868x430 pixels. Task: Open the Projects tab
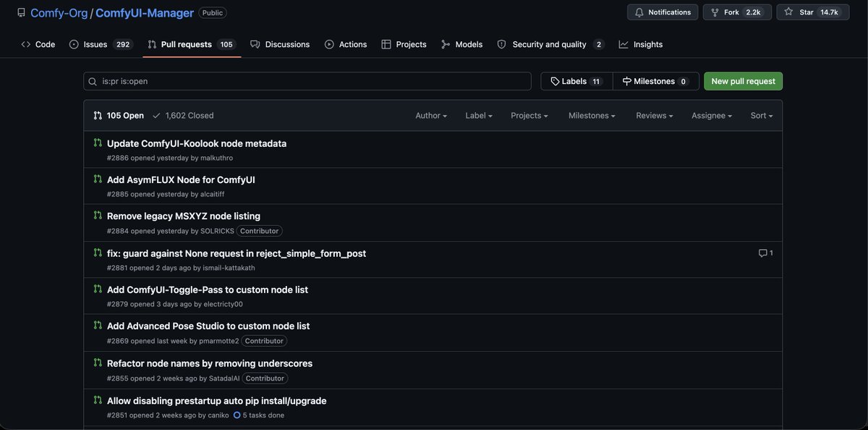404,44
